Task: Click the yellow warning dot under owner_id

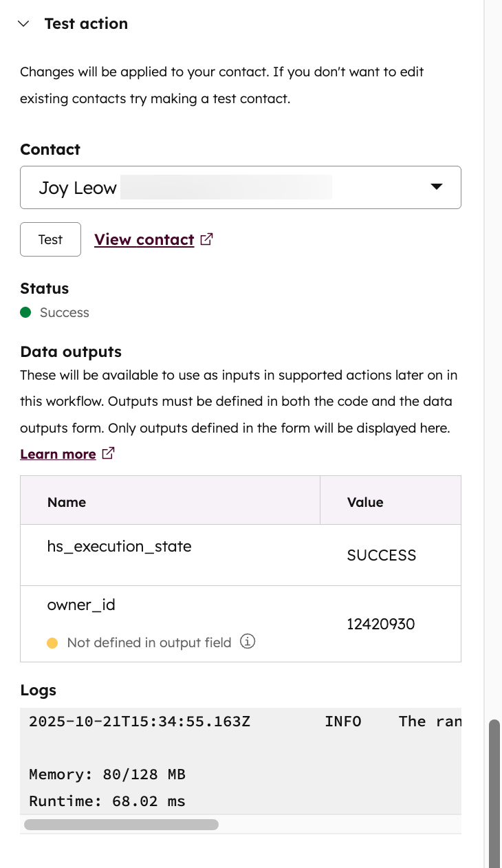Action: click(x=52, y=643)
